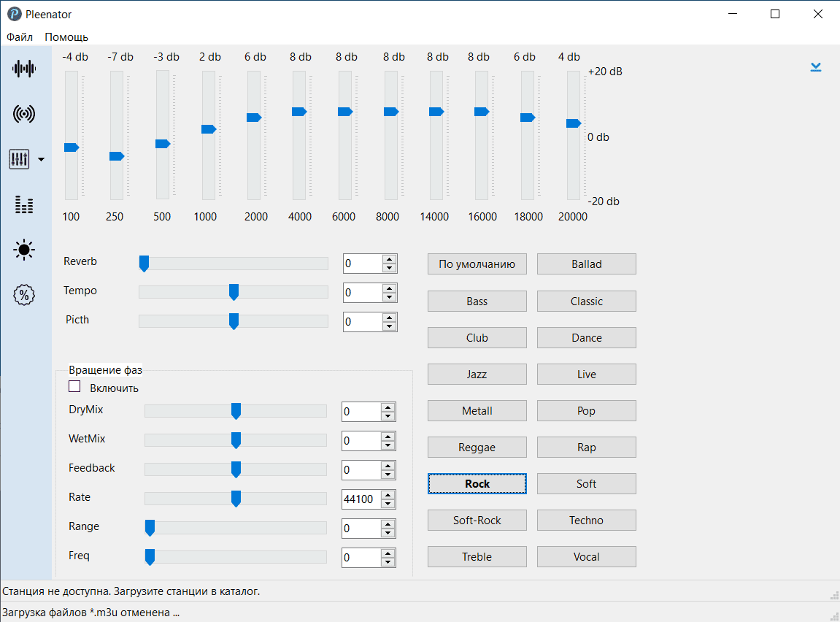
Task: Reset equalizer with По умолчанию button
Action: pos(477,264)
